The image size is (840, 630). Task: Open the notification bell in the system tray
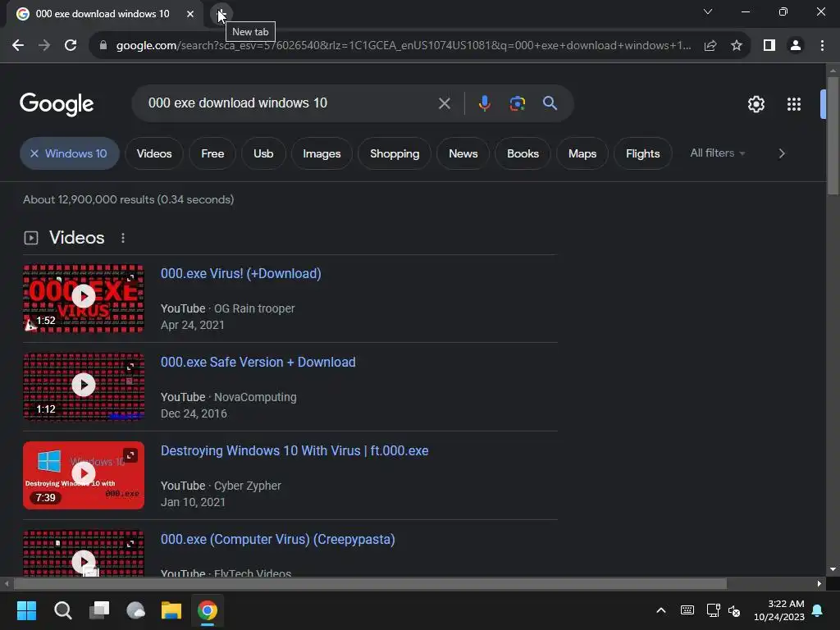coord(818,610)
